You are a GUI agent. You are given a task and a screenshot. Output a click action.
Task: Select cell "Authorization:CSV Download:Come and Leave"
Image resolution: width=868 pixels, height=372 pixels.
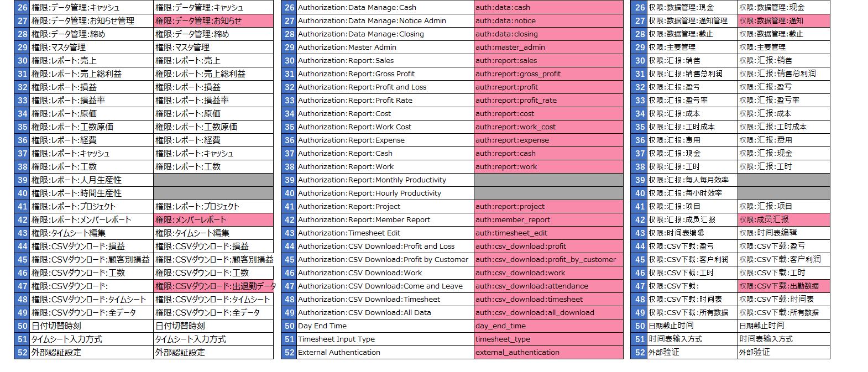[385, 286]
